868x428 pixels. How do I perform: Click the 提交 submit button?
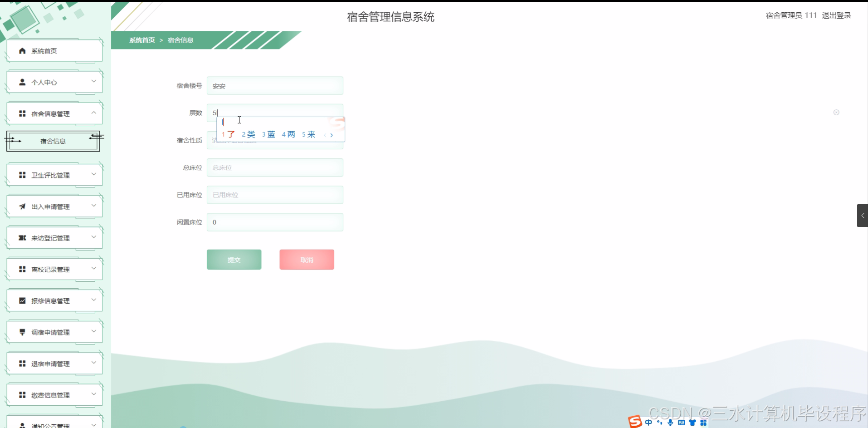point(234,259)
